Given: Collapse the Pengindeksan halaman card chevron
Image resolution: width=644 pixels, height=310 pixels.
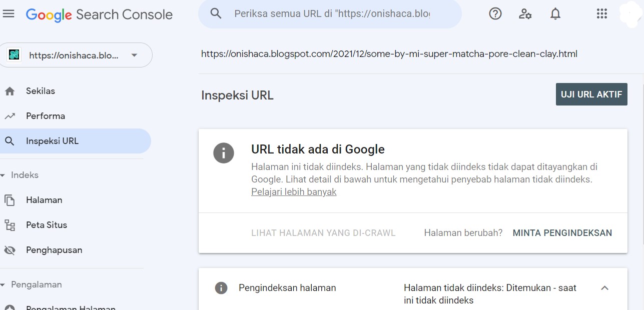Looking at the screenshot, I should [604, 288].
